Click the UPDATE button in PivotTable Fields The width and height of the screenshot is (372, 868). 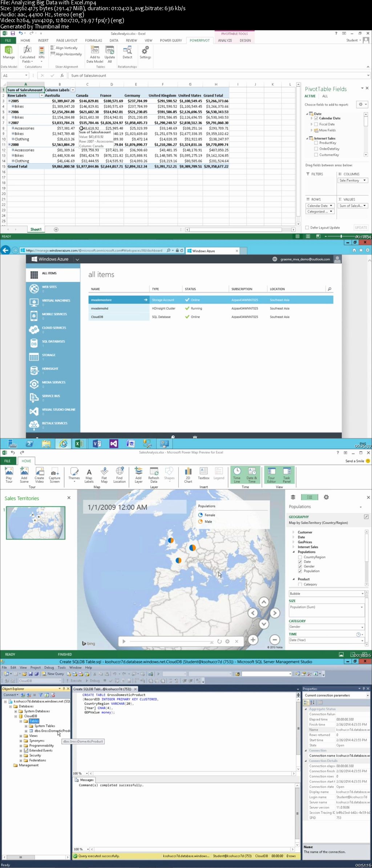[361, 228]
